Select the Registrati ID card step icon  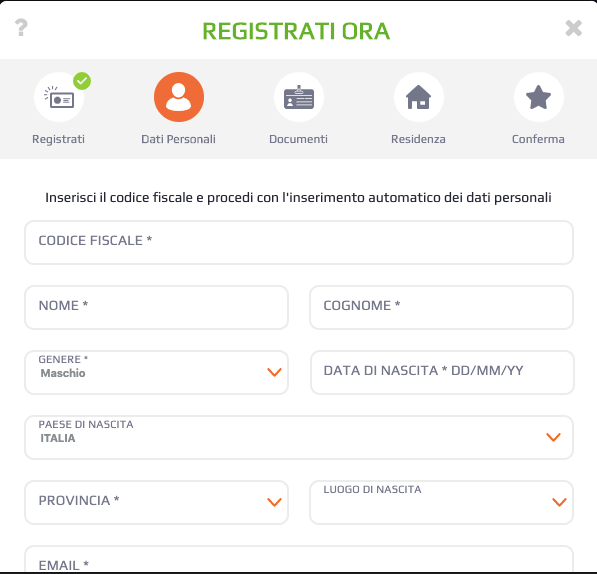pyautogui.click(x=59, y=97)
